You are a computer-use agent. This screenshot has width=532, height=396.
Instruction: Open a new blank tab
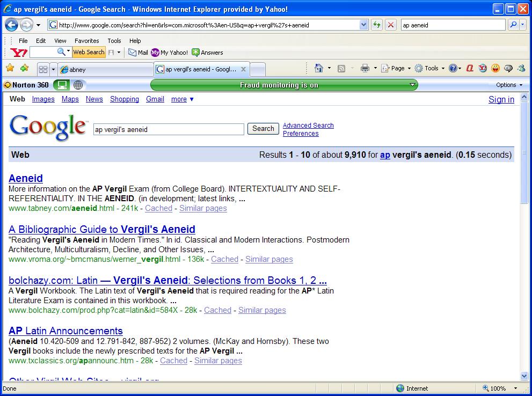(258, 70)
